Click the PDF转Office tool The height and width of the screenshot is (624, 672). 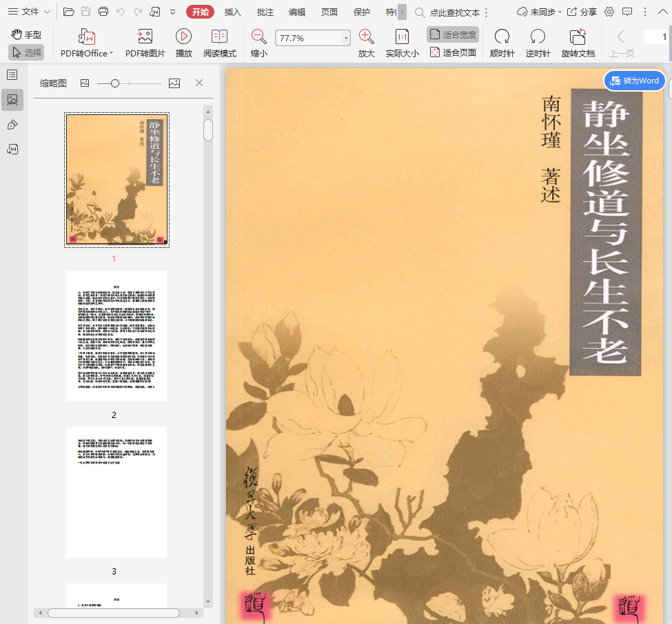[x=87, y=43]
